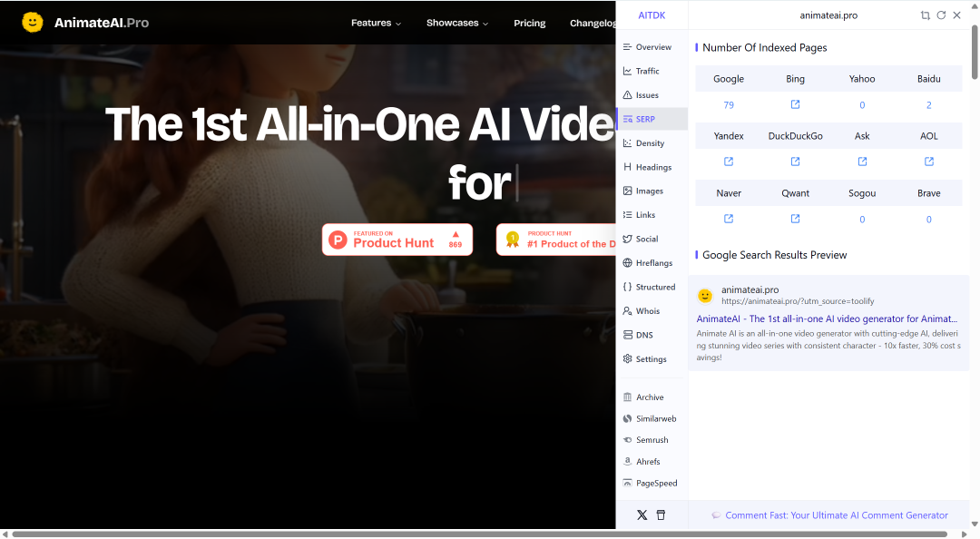Click the search result URL text
This screenshot has height=539, width=980.
(798, 300)
